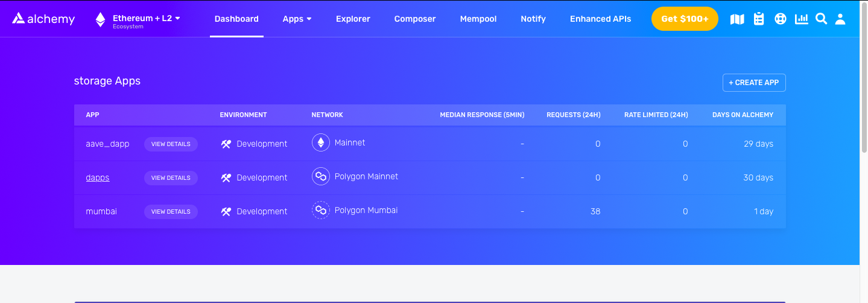Image resolution: width=868 pixels, height=303 pixels.
Task: Click the storage Apps heading
Action: tap(107, 81)
